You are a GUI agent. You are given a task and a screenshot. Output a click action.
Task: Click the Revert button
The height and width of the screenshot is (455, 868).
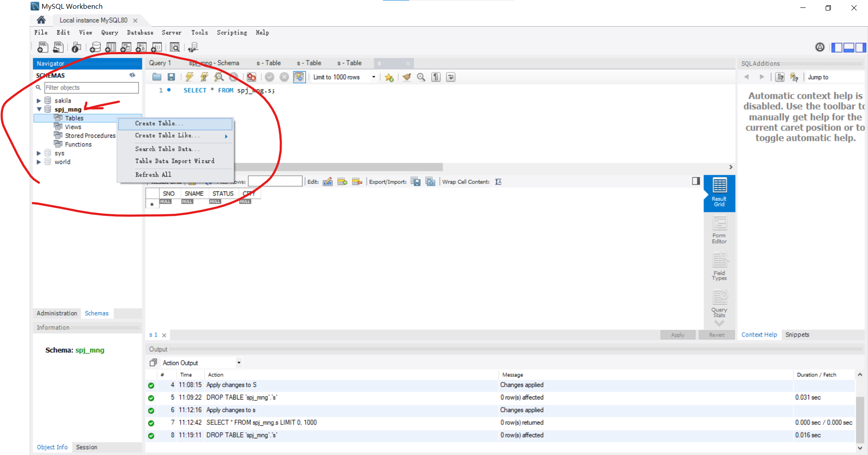(x=716, y=335)
